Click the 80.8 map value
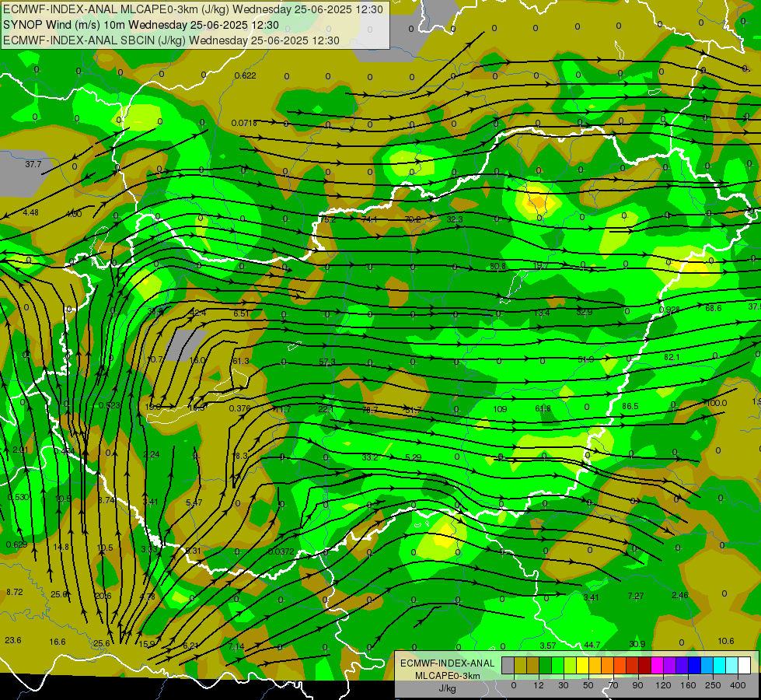Viewport: 761px width, 700px height. [498, 266]
